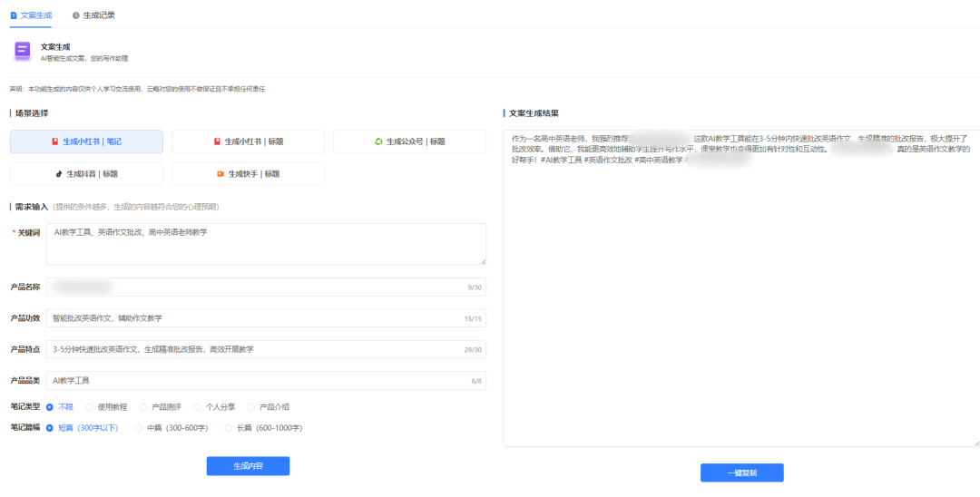Focus the 产品名称 input field

265,287
